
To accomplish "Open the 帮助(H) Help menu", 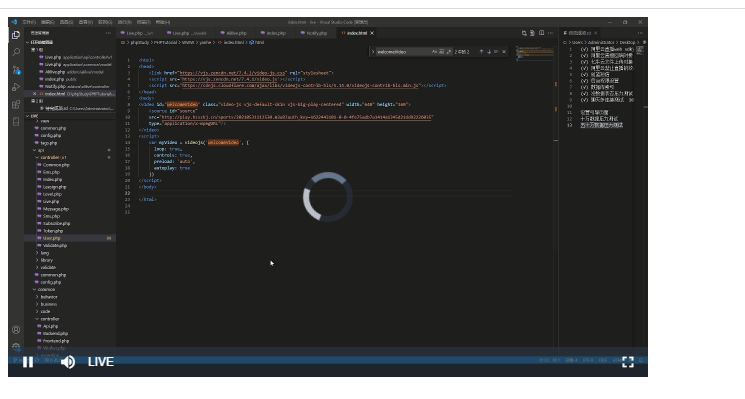I will click(x=162, y=22).
